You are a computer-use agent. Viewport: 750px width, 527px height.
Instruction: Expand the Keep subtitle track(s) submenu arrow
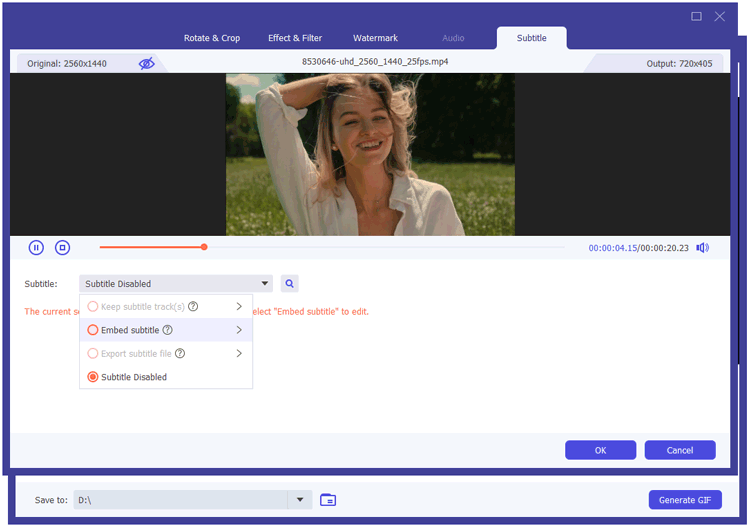click(x=239, y=307)
